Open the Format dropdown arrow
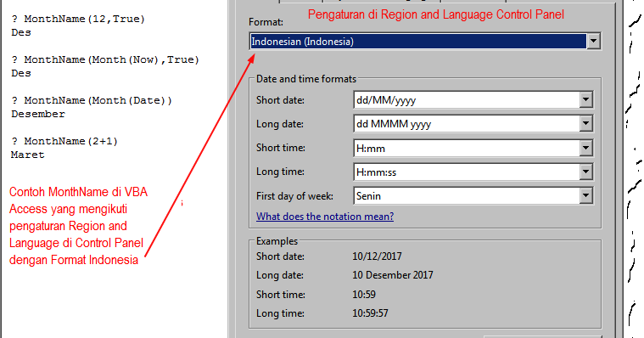 (593, 41)
